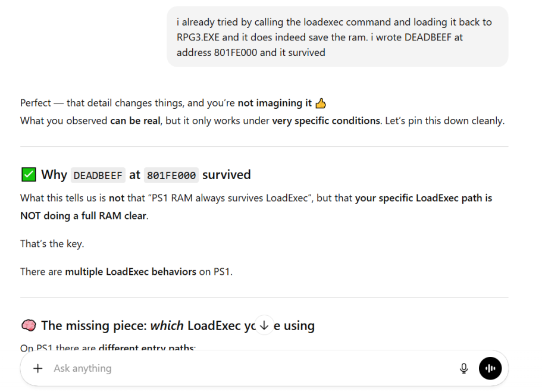
Task: Click the 801FE000 code snippet
Action: (171, 175)
